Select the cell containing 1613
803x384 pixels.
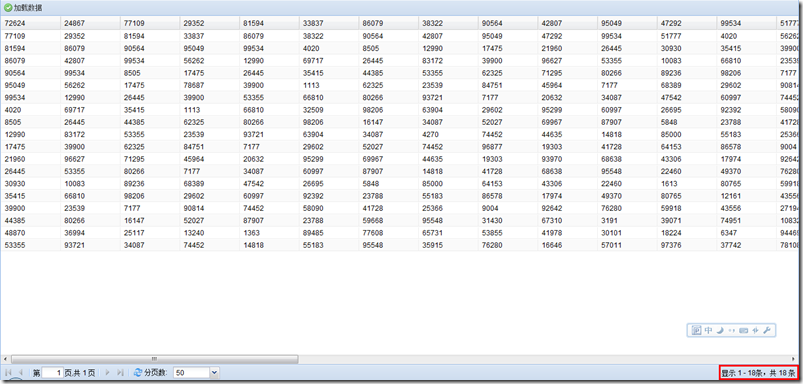pyautogui.click(x=687, y=184)
